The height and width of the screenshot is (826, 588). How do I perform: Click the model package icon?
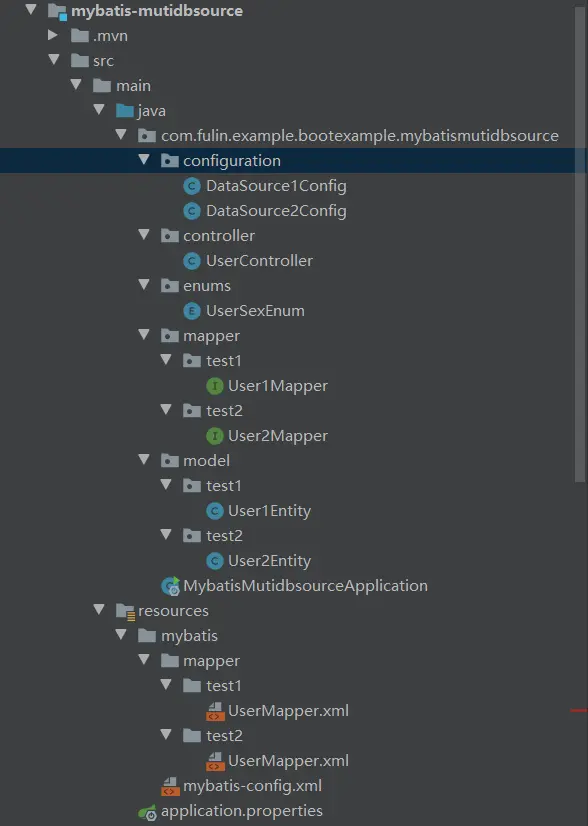pyautogui.click(x=169, y=461)
